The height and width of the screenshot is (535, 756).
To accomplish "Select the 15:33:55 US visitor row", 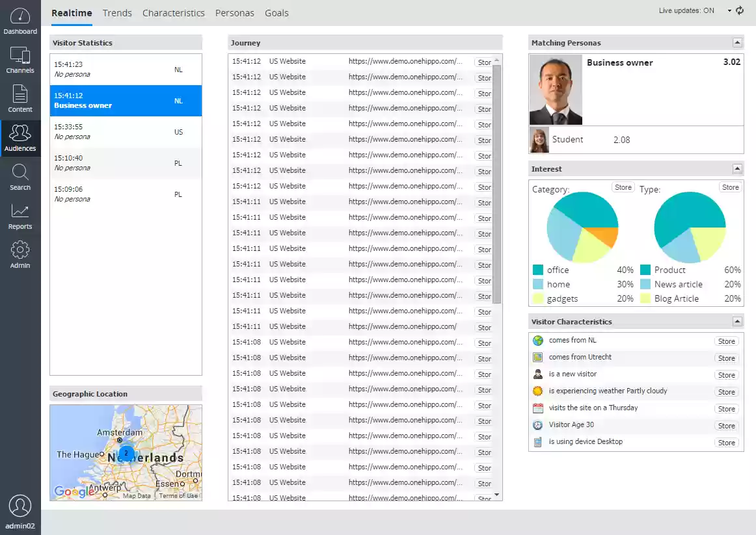I will pyautogui.click(x=126, y=132).
